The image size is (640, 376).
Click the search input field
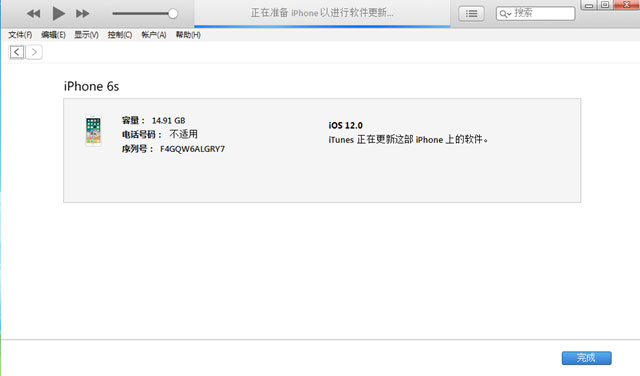[536, 13]
